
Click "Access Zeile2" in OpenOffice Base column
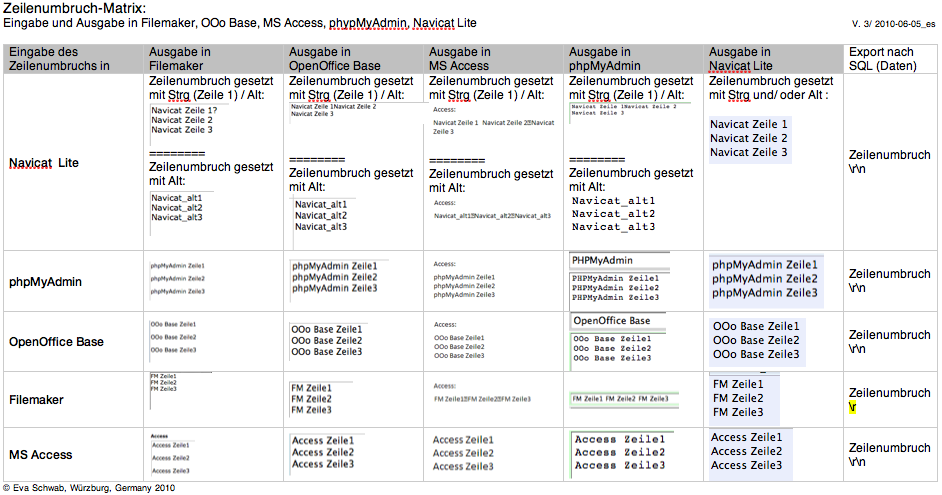pos(323,452)
